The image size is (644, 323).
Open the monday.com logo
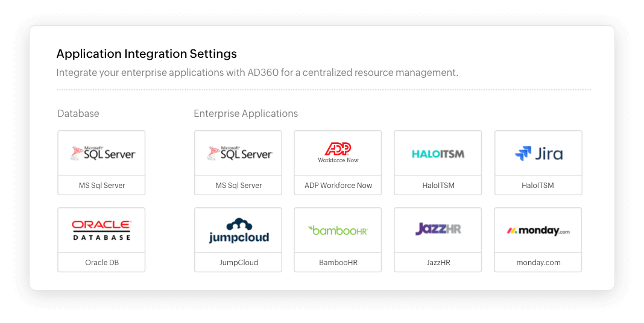538,231
